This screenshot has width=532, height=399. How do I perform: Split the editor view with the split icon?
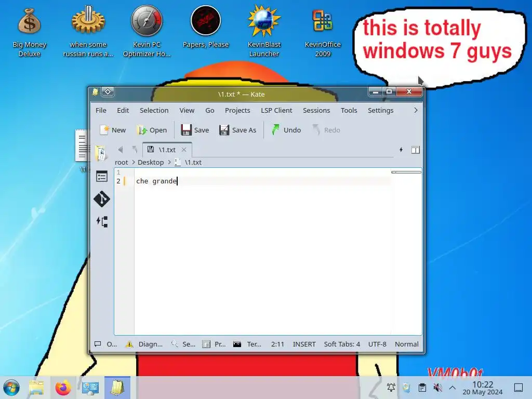416,150
